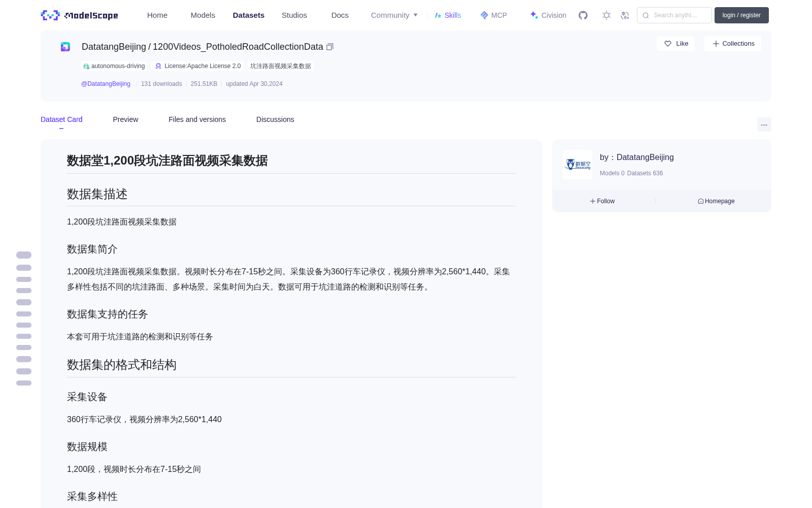
Task: Click the autonomous-driving tag
Action: click(x=114, y=66)
